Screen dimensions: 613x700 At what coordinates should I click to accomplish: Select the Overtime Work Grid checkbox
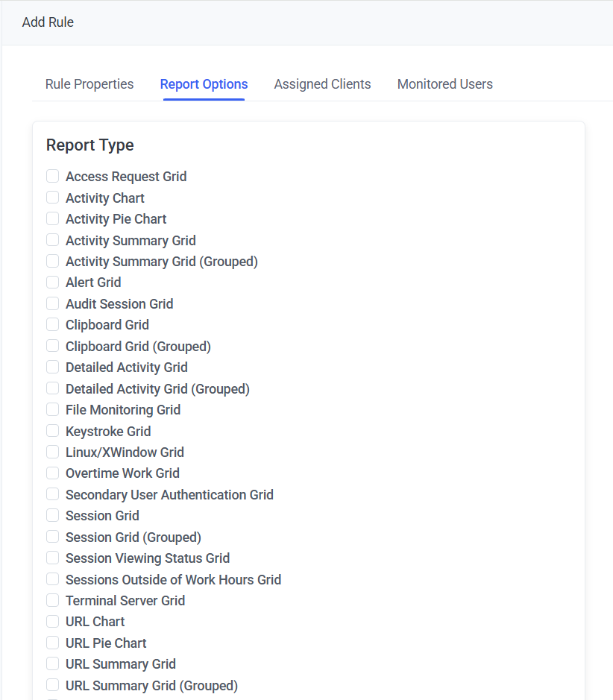[53, 473]
